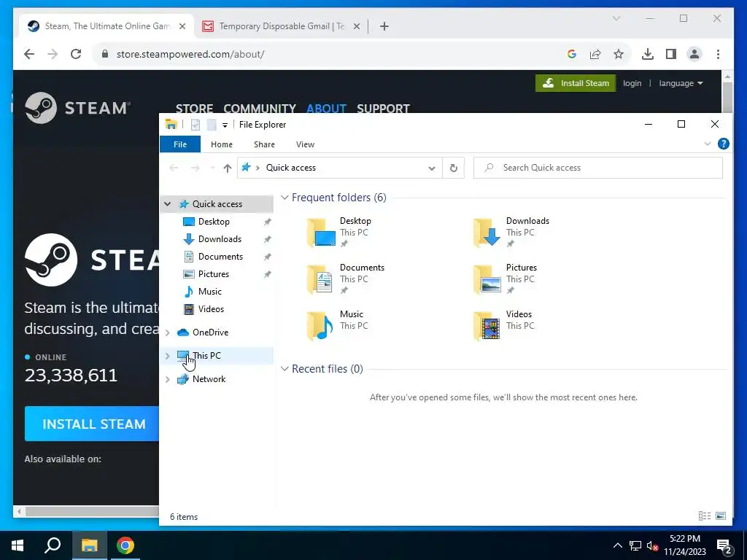Select OneDrive in the navigation pane

pyautogui.click(x=210, y=332)
